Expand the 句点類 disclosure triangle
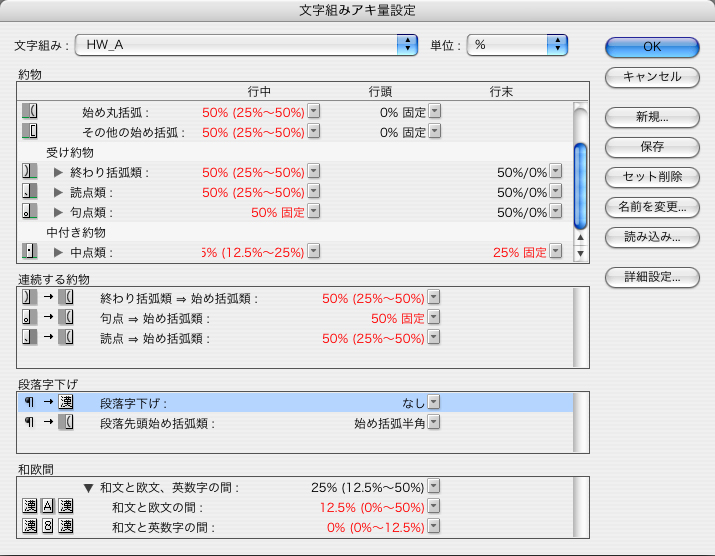Screen dimensions: 715x556 pyautogui.click(x=58, y=213)
